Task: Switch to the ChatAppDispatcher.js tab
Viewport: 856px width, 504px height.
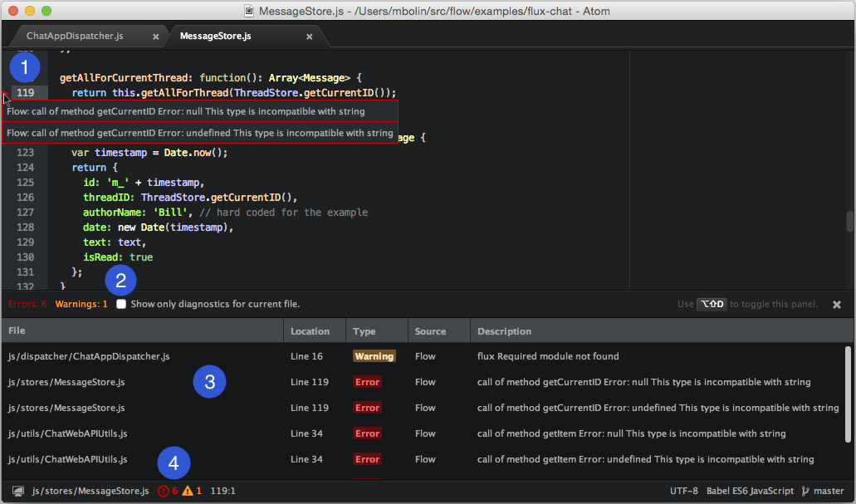Action: 75,37
